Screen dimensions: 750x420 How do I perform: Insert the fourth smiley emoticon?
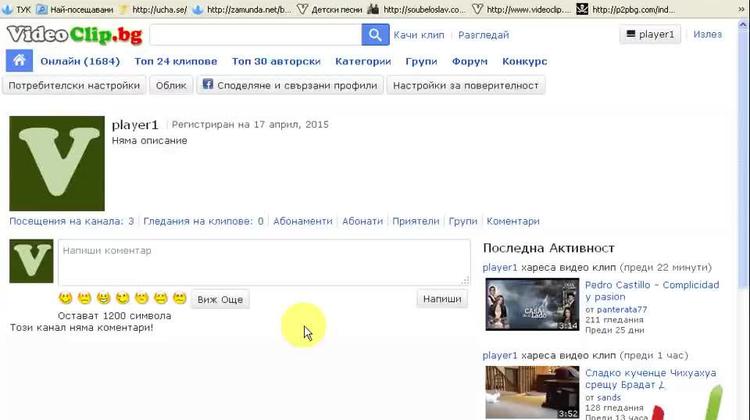(122, 298)
